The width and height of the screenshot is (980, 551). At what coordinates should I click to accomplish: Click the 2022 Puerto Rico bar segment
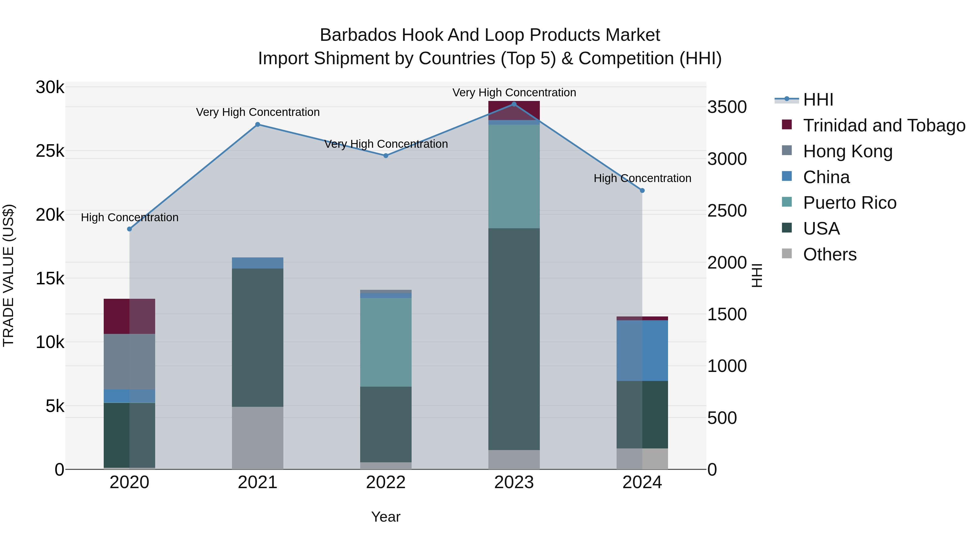[x=386, y=342]
